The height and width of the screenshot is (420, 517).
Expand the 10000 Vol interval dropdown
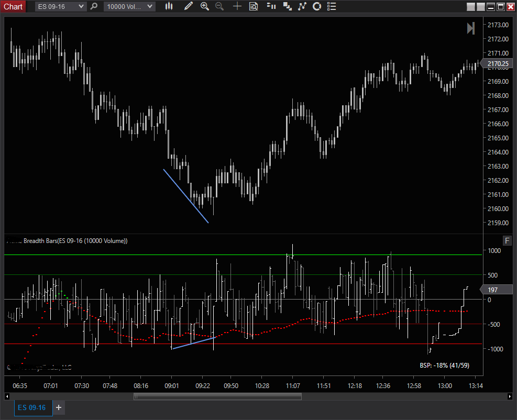(x=150, y=7)
